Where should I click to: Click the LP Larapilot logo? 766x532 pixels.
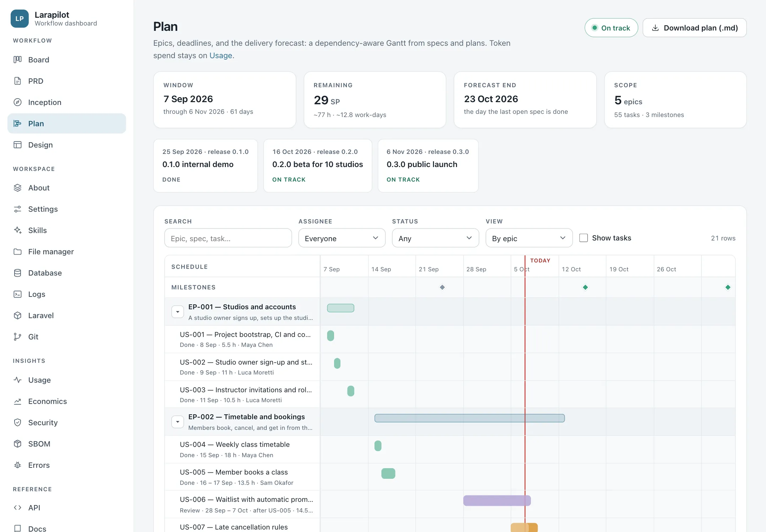[x=20, y=18]
